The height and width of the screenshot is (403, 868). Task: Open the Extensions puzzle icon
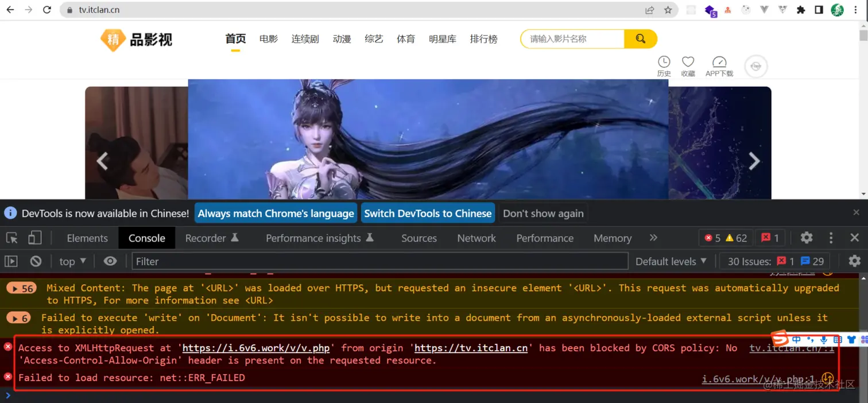(801, 10)
